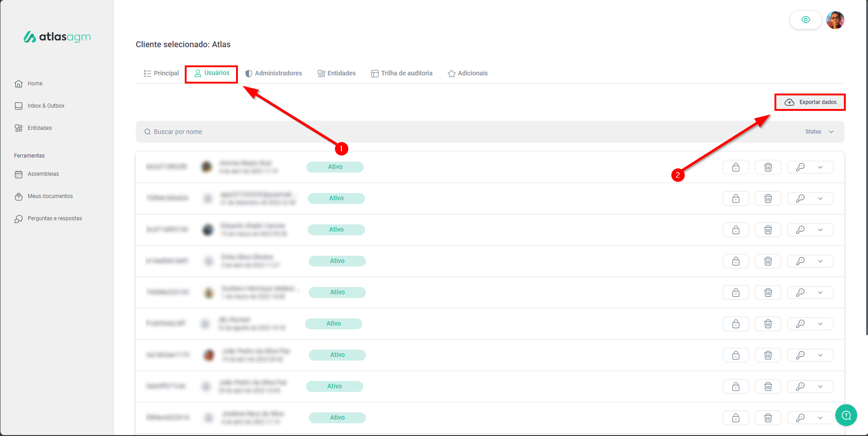
Task: Expand key options chevron in fourth row
Action: tap(820, 261)
